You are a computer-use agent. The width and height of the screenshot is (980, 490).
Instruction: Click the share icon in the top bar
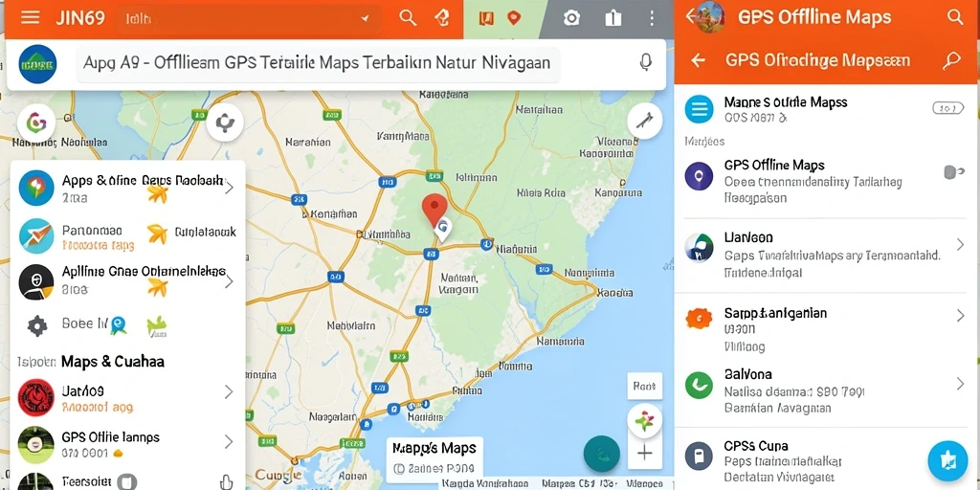click(613, 18)
